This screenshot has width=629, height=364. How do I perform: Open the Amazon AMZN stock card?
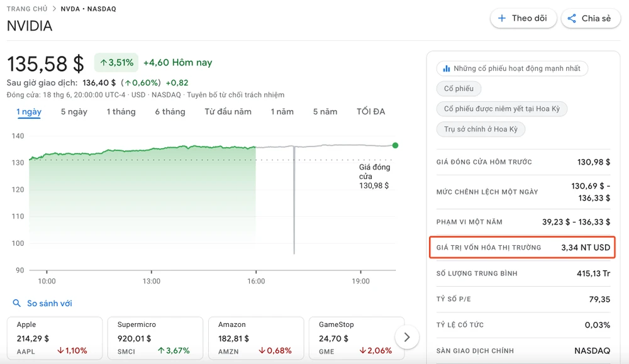(256, 338)
